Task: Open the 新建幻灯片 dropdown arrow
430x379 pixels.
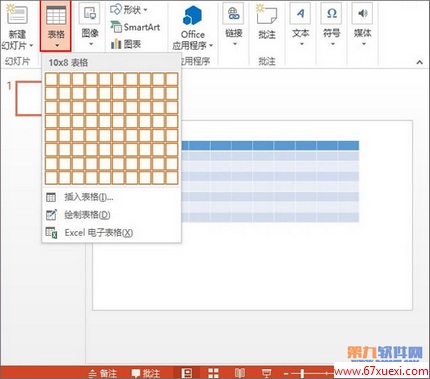Action: click(31, 45)
